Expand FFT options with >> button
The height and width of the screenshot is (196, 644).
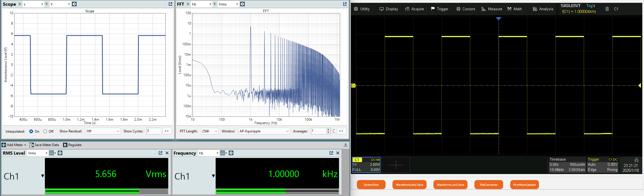341,131
